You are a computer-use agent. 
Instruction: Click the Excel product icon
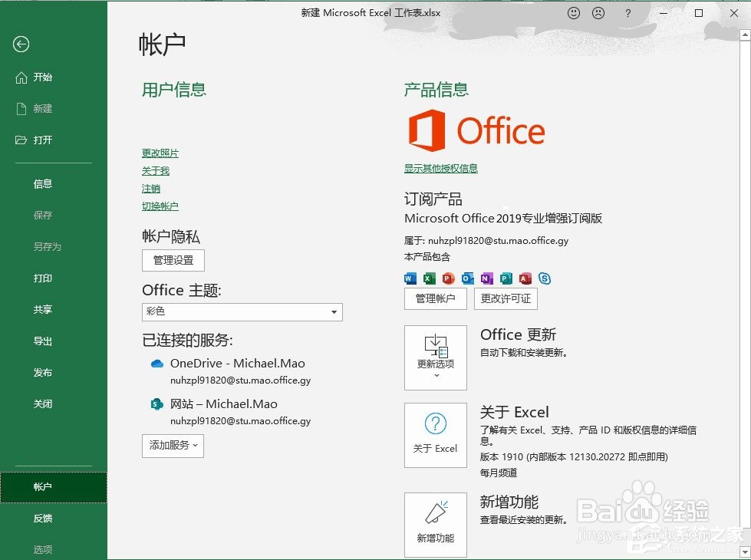pos(430,279)
